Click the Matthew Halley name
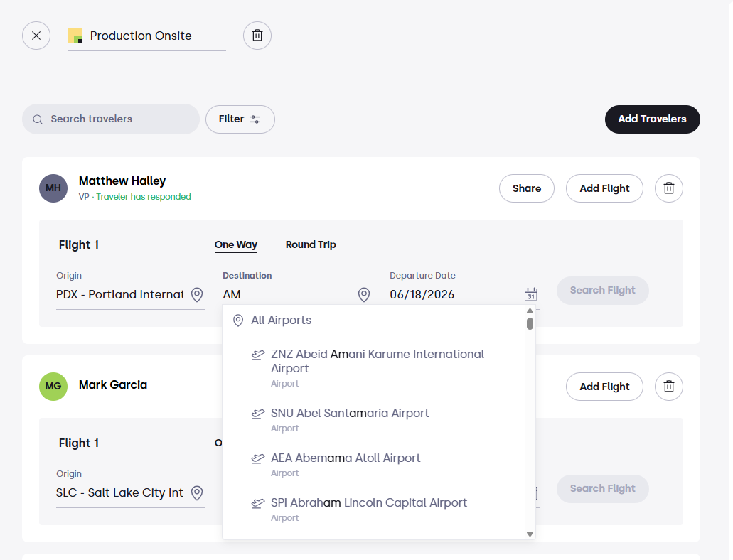The image size is (733, 560). point(122,181)
